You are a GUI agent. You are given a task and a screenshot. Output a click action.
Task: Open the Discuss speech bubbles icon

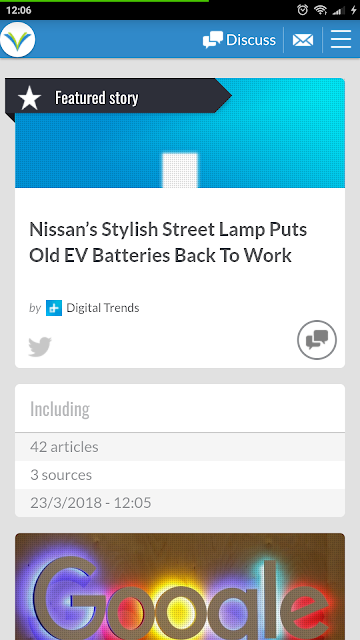point(213,40)
